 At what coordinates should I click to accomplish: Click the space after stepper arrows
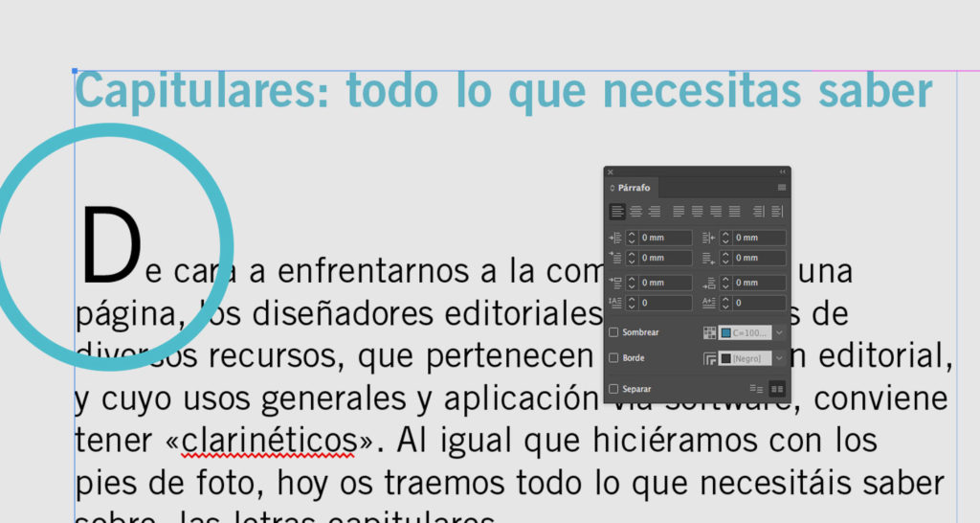[x=725, y=283]
